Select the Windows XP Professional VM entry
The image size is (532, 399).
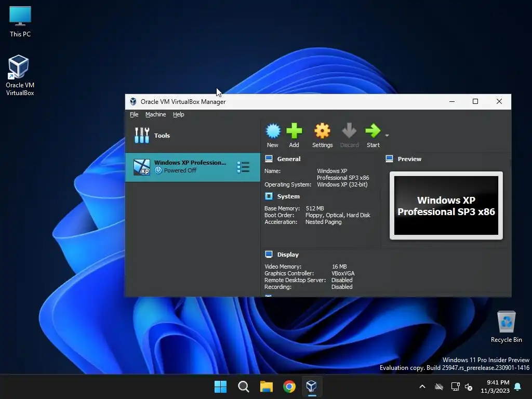coord(193,167)
